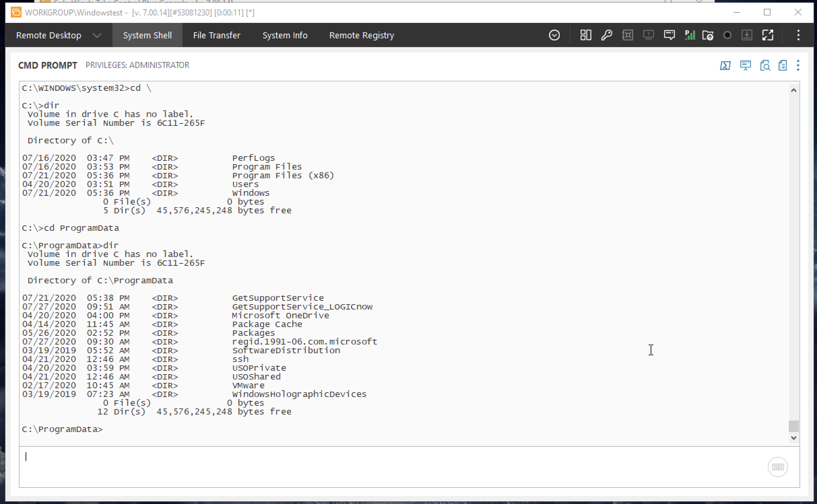This screenshot has width=817, height=504.
Task: Open the chat message icon
Action: [x=669, y=35]
